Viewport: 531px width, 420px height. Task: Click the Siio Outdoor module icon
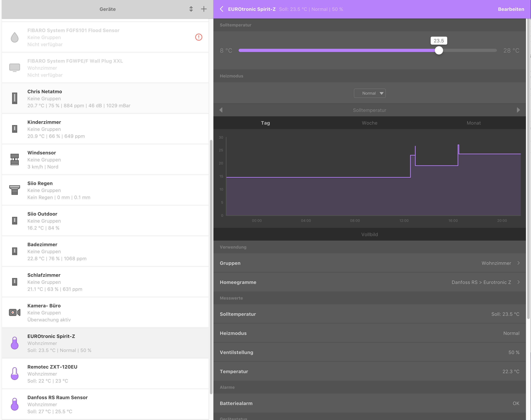click(15, 221)
